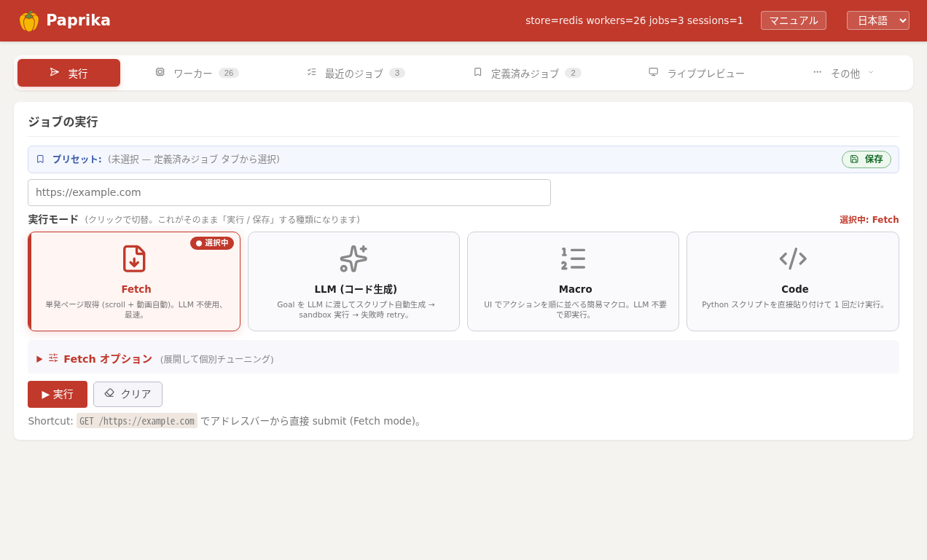The image size is (927, 560).
Task: Focus the https://example.com URL field
Action: point(289,192)
